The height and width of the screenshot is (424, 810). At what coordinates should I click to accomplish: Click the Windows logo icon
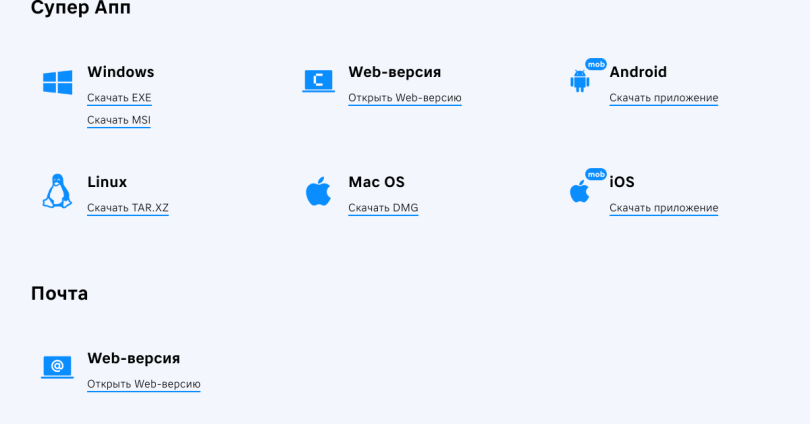click(x=57, y=82)
